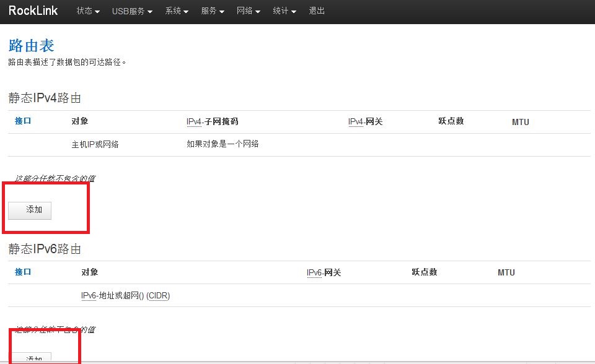Click 添加 under static IPv4 routes

coord(30,210)
